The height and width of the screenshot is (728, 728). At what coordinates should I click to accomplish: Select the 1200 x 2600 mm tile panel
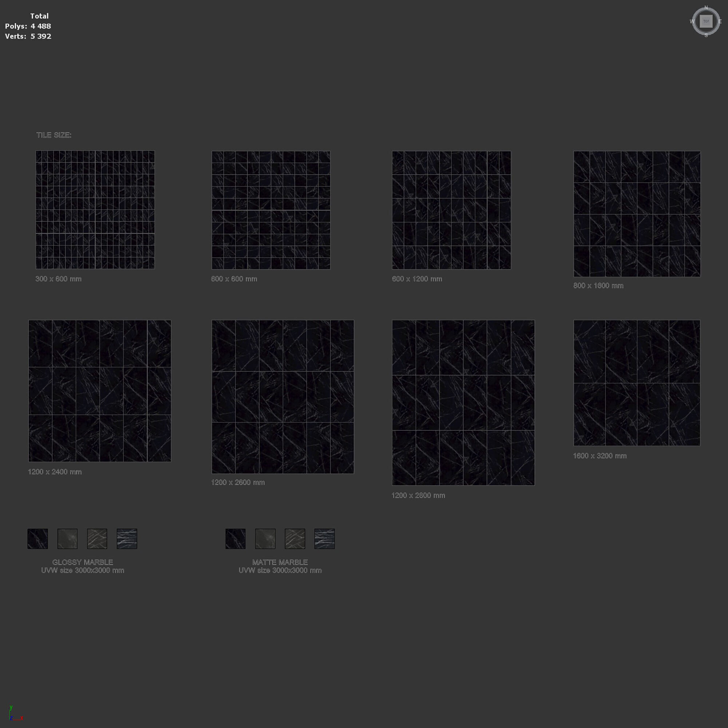[x=282, y=397]
